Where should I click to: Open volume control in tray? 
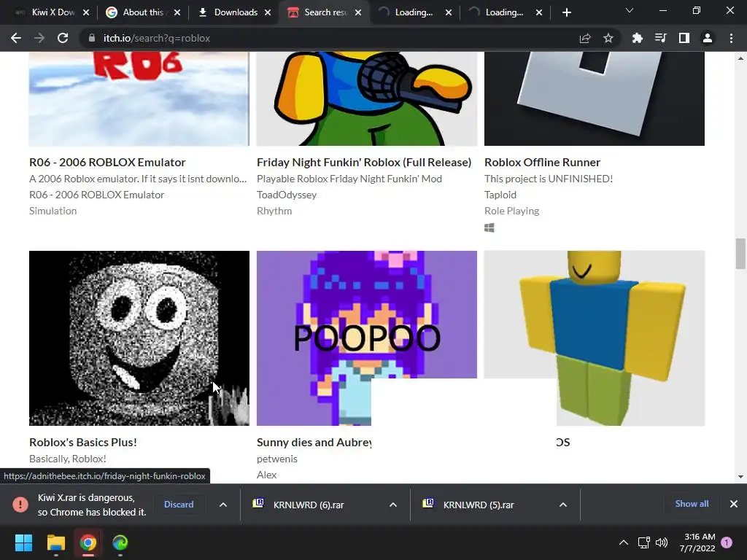click(661, 542)
